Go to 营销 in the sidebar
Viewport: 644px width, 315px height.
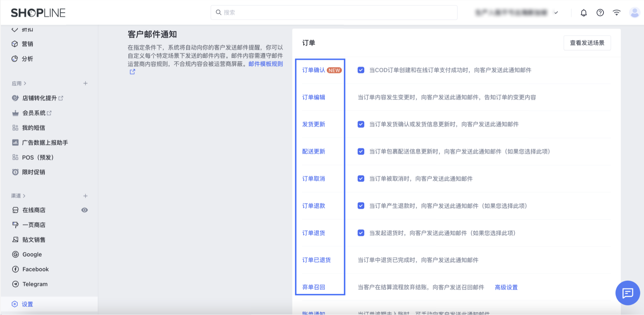tap(27, 44)
